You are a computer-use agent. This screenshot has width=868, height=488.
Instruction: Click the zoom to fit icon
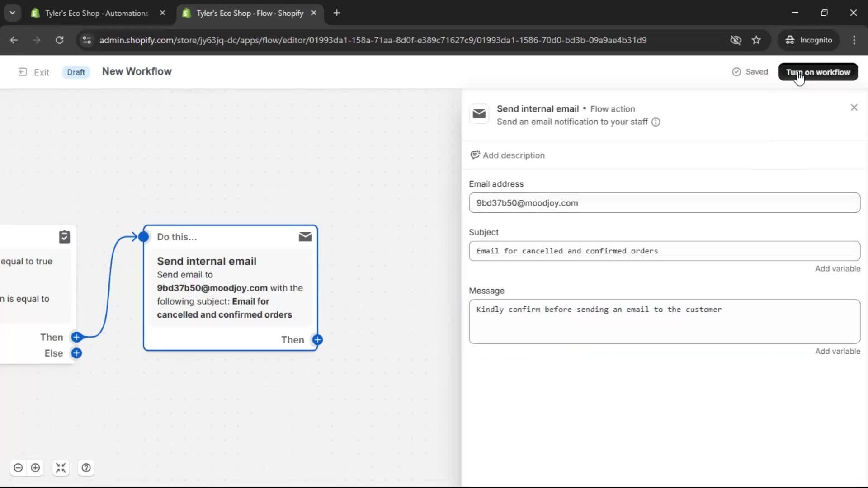pos(61,468)
